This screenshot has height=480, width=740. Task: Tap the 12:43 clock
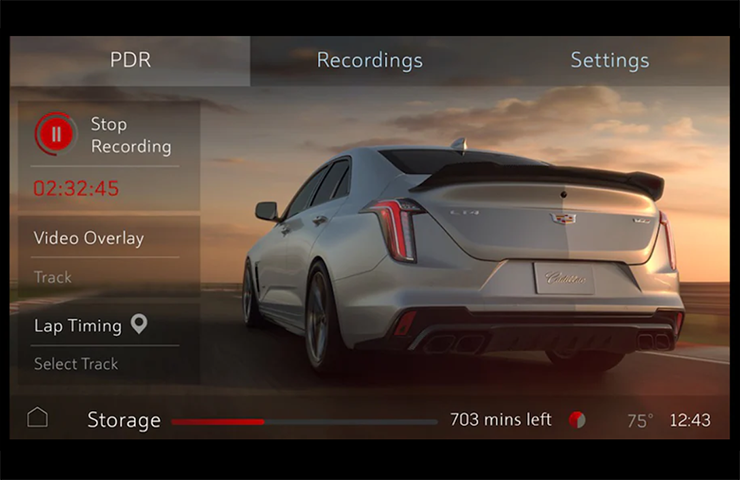click(x=690, y=420)
